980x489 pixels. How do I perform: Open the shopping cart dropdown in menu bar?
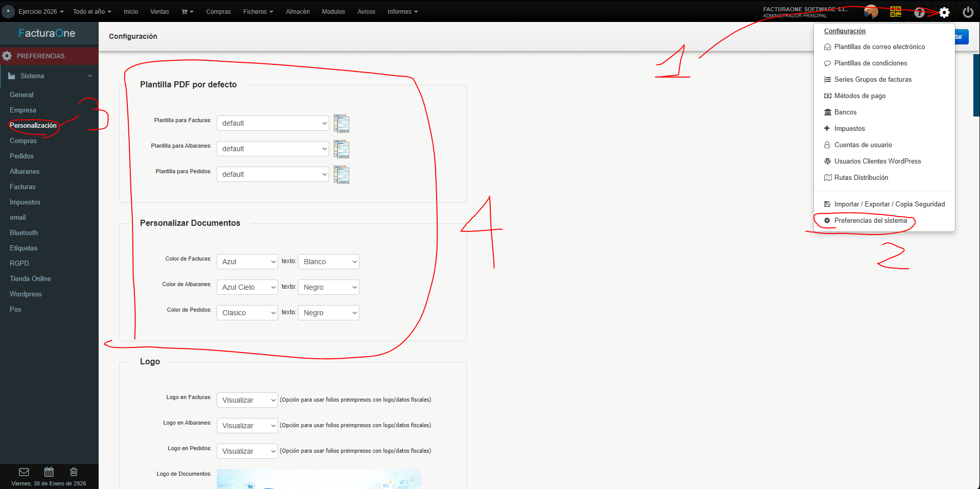point(188,11)
